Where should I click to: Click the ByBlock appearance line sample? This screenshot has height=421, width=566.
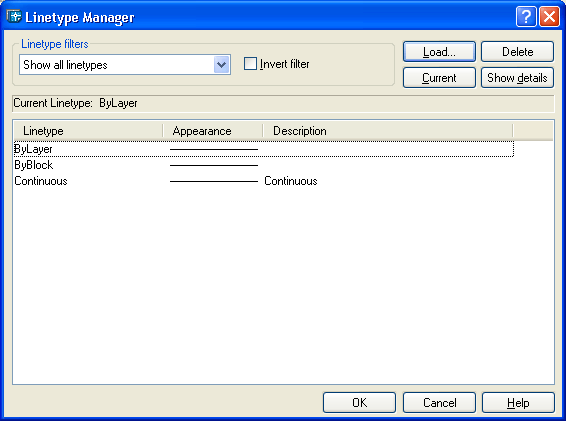214,165
